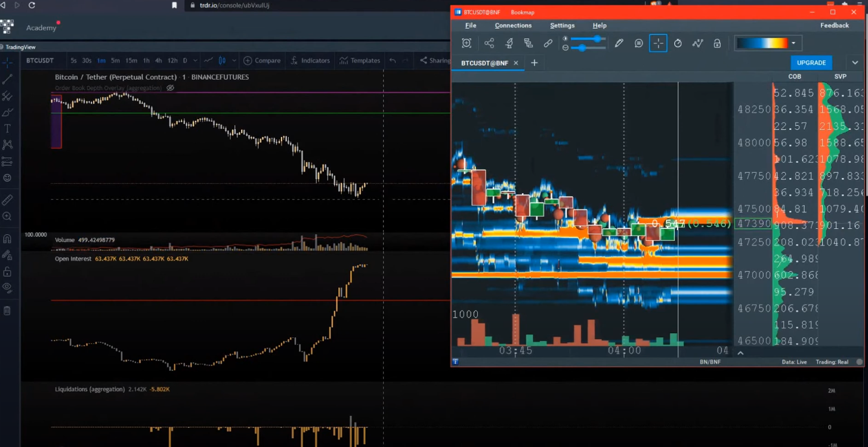Viewport: 868px width, 447px height.
Task: Click Bookmap zoom-to-fit icon in toolbar
Action: point(467,43)
